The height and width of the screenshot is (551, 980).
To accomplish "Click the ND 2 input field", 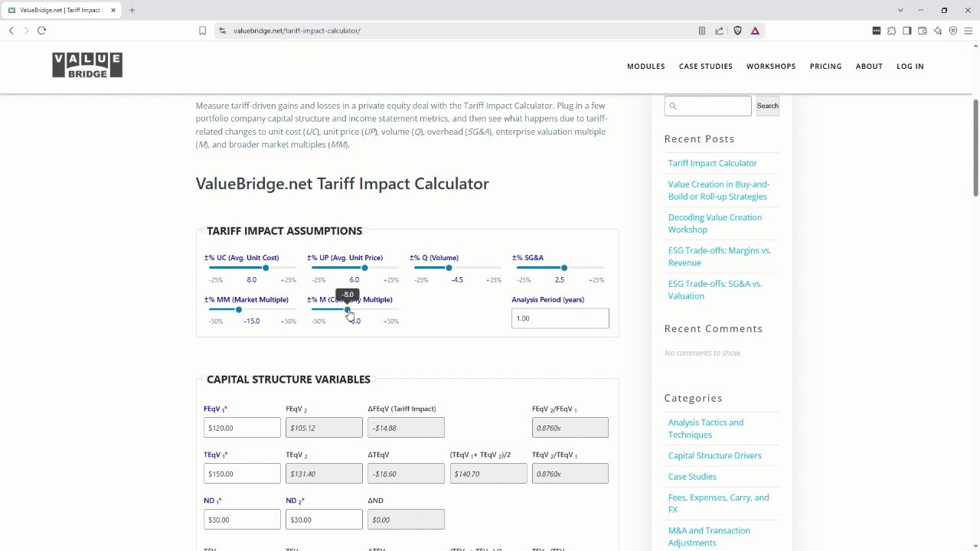I will 324,520.
